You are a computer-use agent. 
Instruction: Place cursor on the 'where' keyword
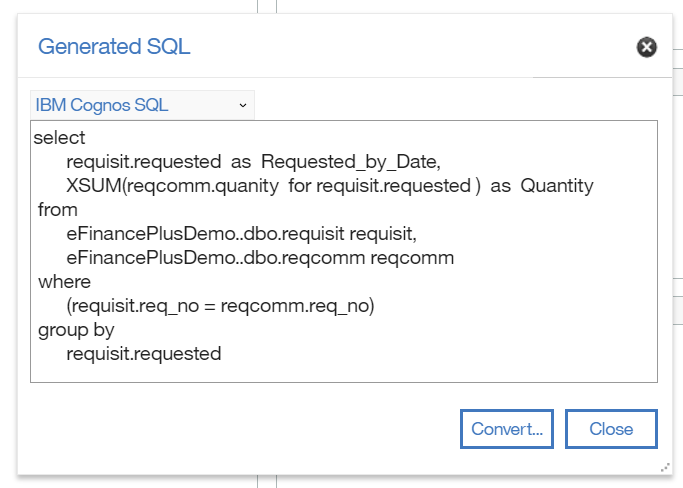(64, 282)
